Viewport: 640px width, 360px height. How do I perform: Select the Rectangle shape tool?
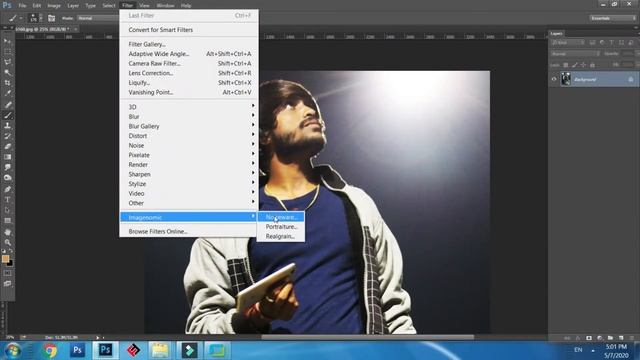pyautogui.click(x=7, y=221)
